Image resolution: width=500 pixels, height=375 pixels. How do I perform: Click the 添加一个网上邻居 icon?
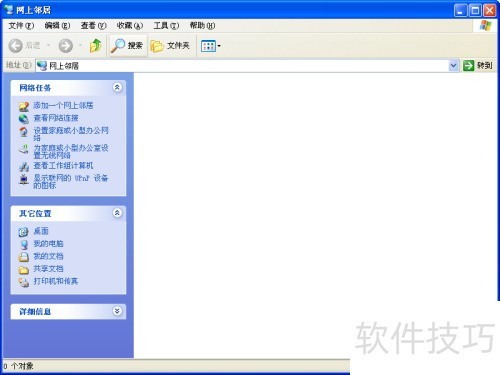(24, 106)
